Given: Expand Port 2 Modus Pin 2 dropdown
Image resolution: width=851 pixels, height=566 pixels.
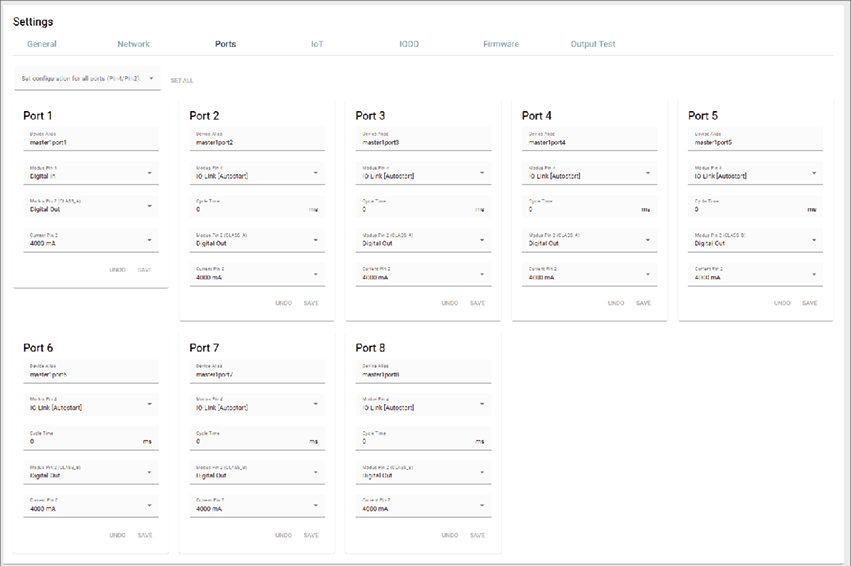Looking at the screenshot, I should 257,240.
